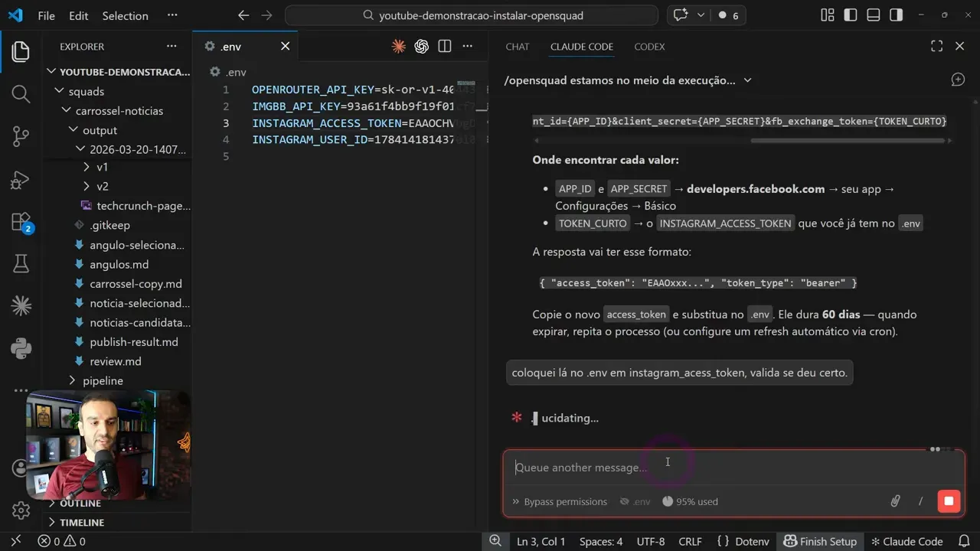Viewport: 980px width, 551px height.
Task: Open the Selection menu
Action: point(125,15)
